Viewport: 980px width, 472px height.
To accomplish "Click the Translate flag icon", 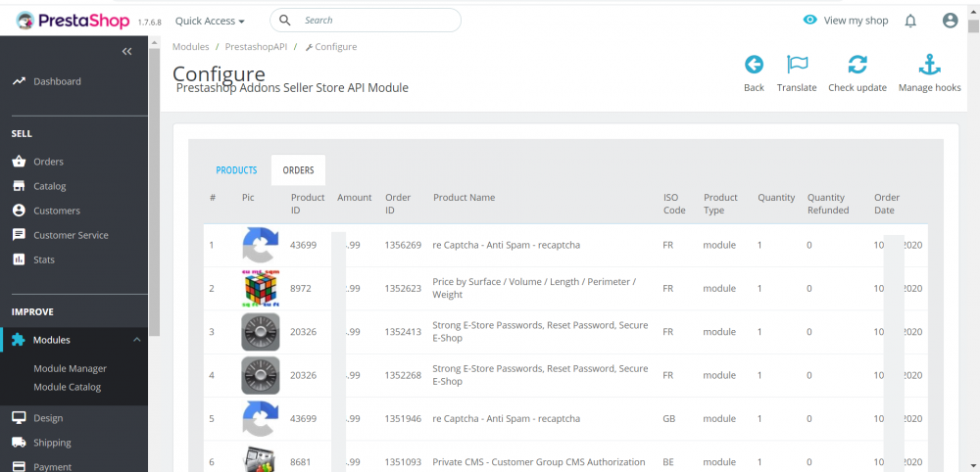I will click(x=797, y=65).
